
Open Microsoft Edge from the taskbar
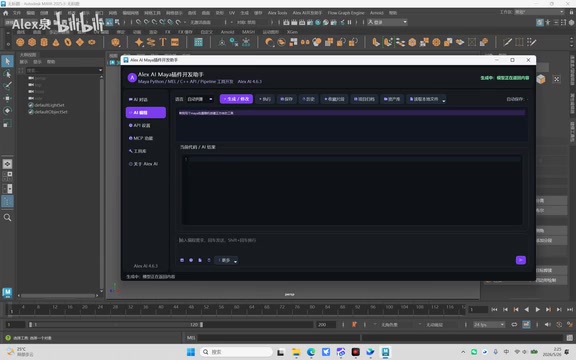[311, 352]
